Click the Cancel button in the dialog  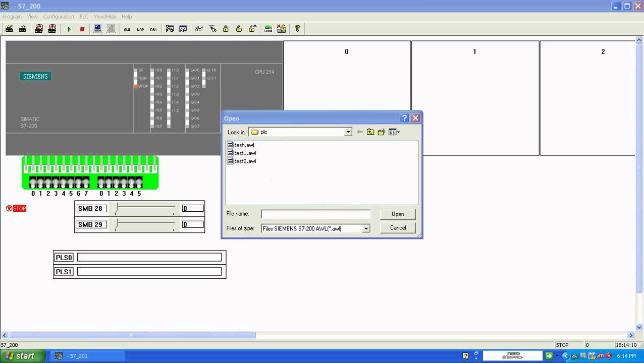[398, 228]
